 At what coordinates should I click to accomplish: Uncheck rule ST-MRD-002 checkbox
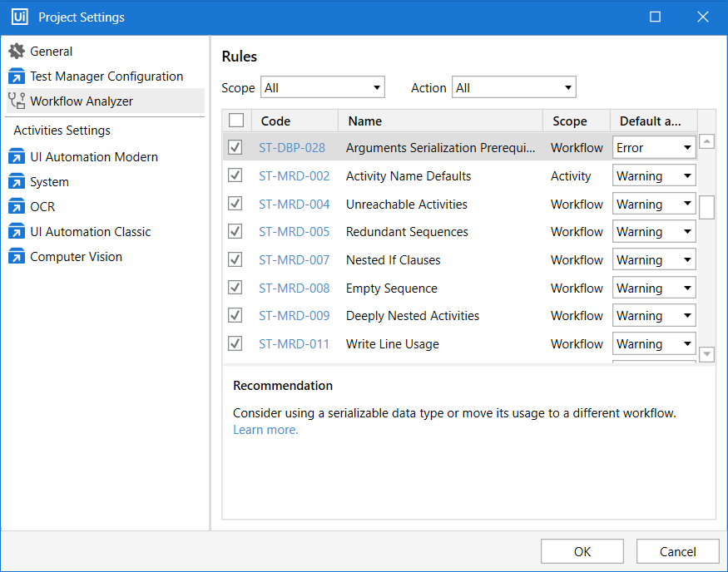[x=235, y=176]
